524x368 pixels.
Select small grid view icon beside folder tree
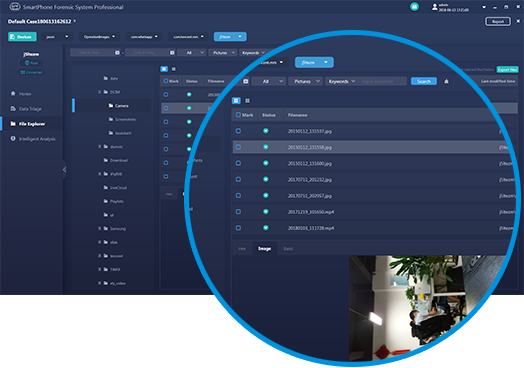pyautogui.click(x=173, y=69)
